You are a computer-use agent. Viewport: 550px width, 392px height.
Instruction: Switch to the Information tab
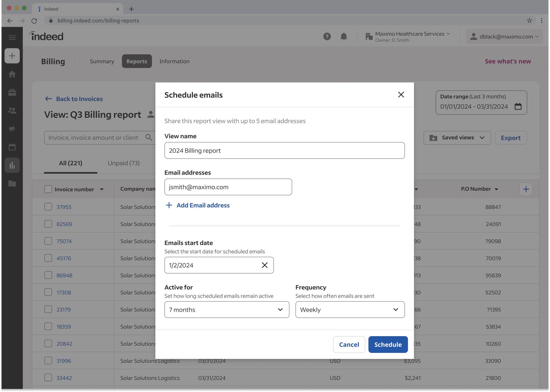tap(174, 61)
